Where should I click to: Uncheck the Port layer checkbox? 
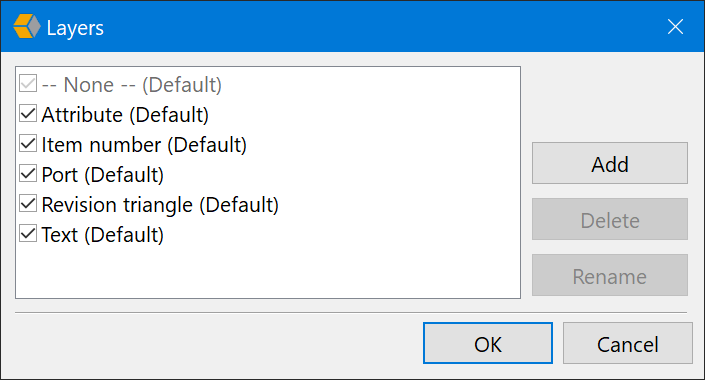(28, 174)
